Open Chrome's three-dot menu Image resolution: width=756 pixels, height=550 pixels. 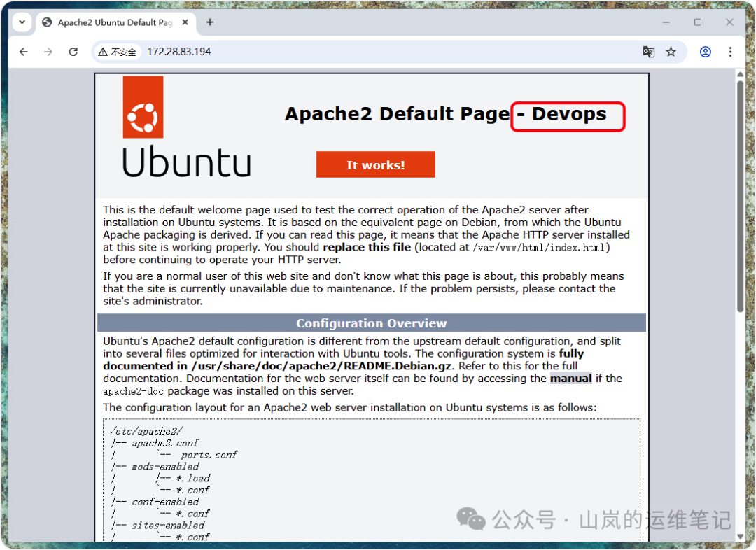pyautogui.click(x=730, y=52)
